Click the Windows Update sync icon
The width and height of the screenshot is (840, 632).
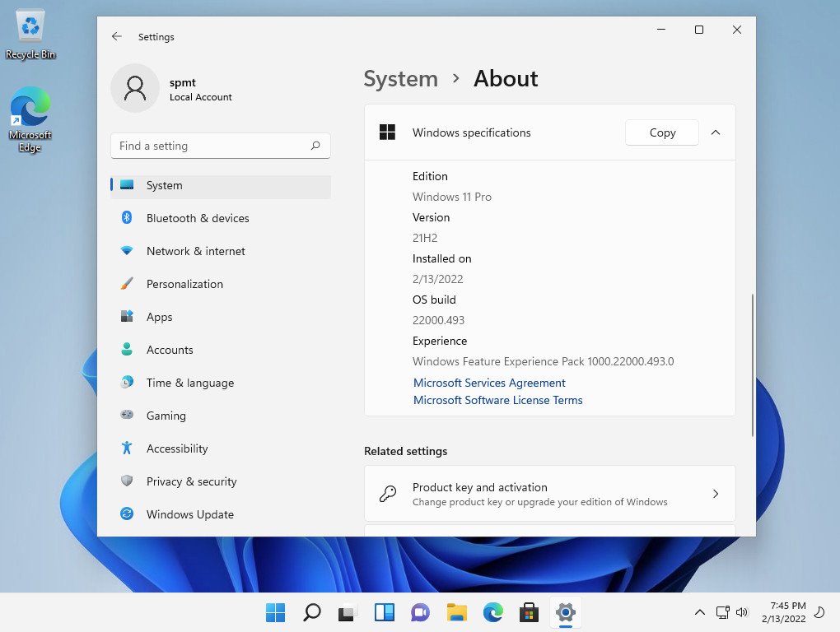point(127,513)
